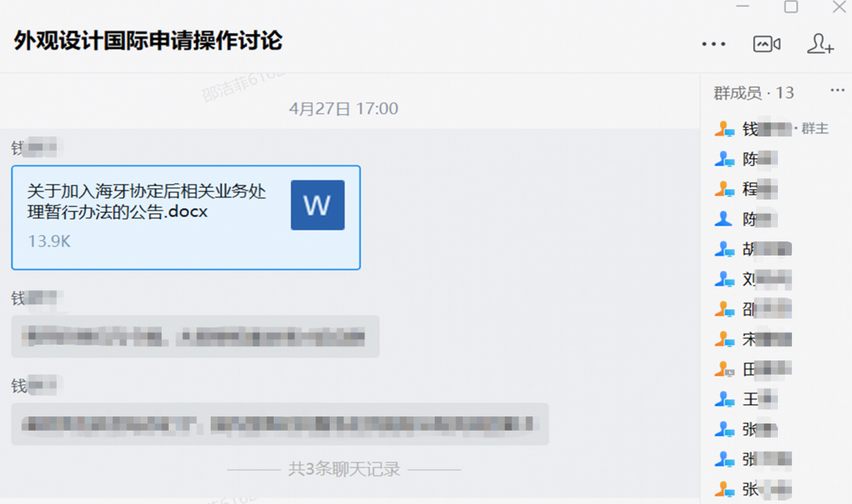Click avatar icon of member 程

point(723,189)
